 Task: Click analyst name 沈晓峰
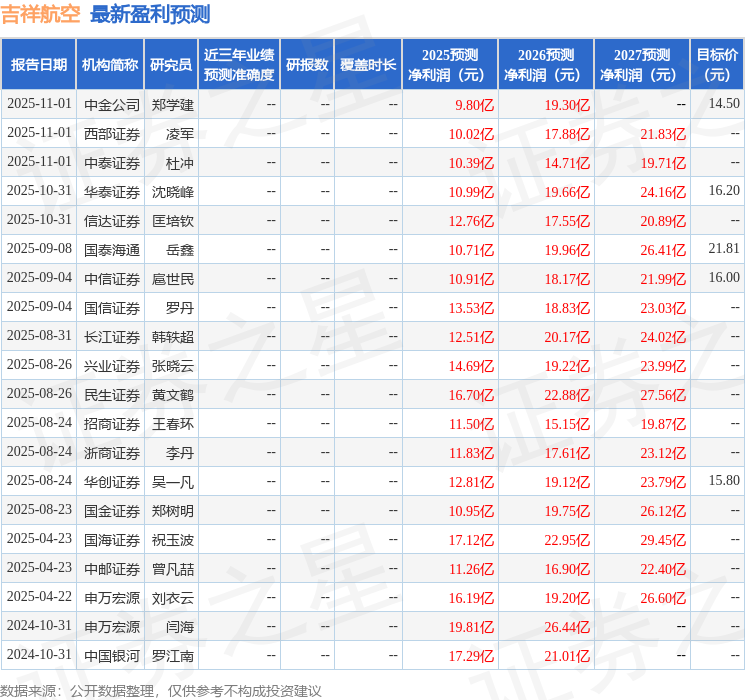pyautogui.click(x=173, y=192)
